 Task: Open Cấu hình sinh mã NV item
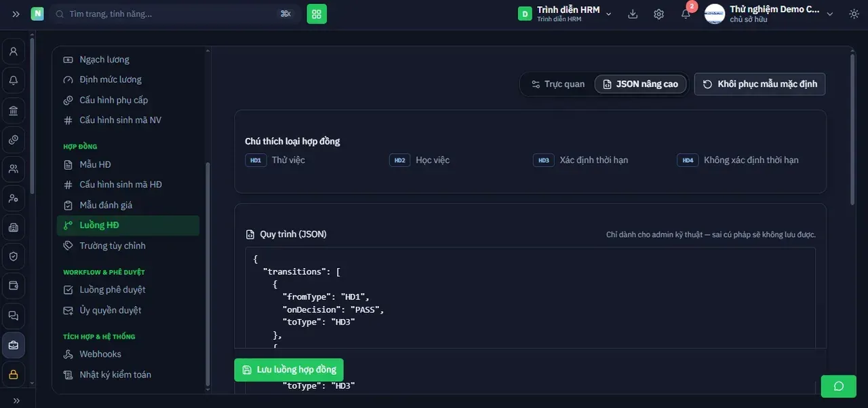128,120
